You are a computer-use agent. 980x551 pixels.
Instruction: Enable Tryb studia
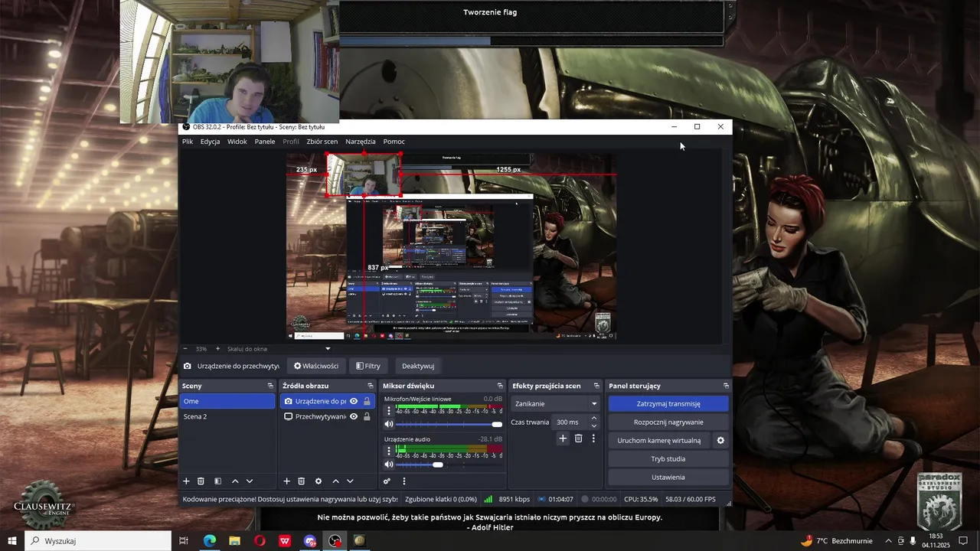(x=668, y=459)
